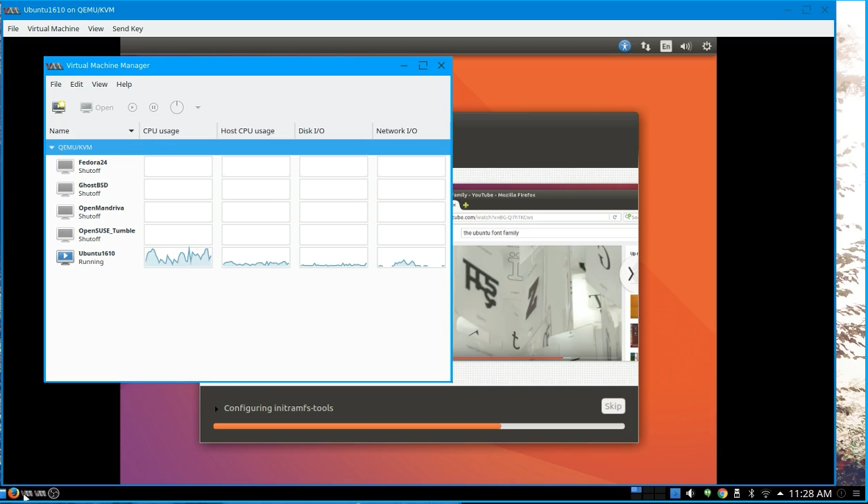Click the OpenSUSE_Tumble monitor icon
868x504 pixels.
tap(65, 235)
